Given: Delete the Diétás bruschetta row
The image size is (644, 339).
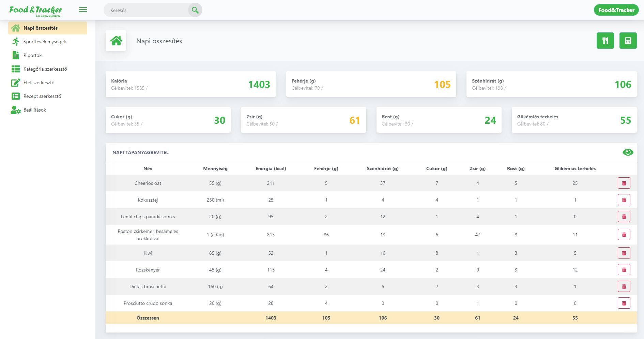Looking at the screenshot, I should coord(624,286).
